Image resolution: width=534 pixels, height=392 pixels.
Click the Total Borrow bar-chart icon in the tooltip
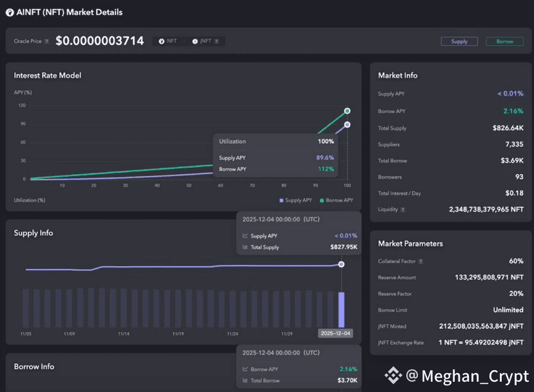coord(245,380)
